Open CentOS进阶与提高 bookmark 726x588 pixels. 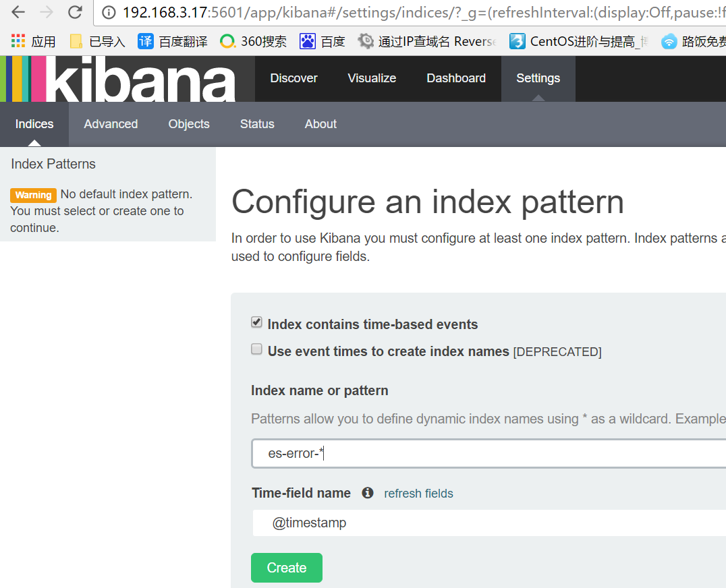click(x=579, y=42)
